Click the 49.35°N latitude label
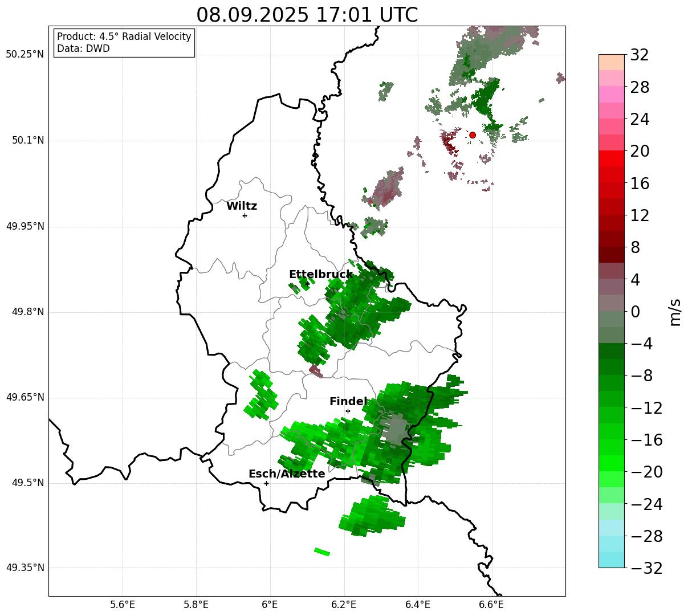 (x=25, y=568)
